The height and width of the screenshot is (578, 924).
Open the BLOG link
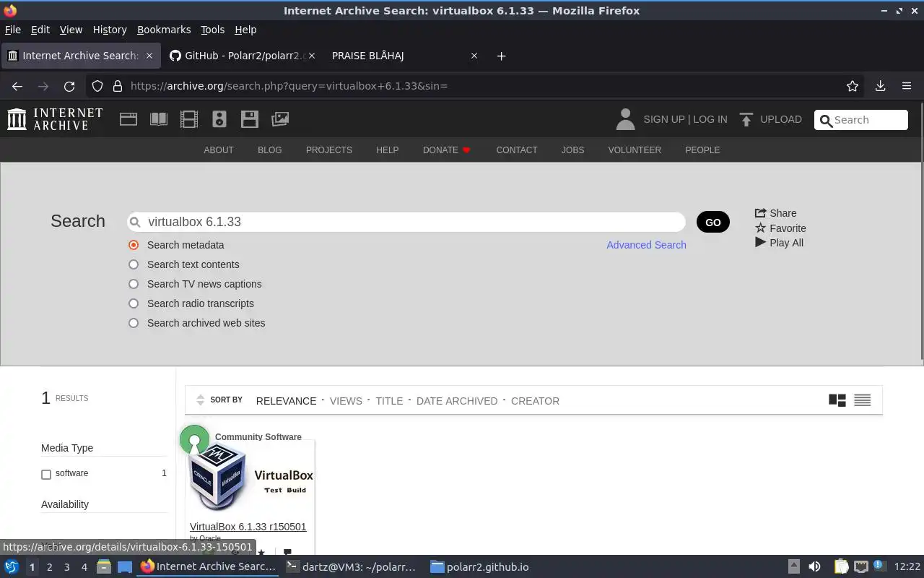270,150
